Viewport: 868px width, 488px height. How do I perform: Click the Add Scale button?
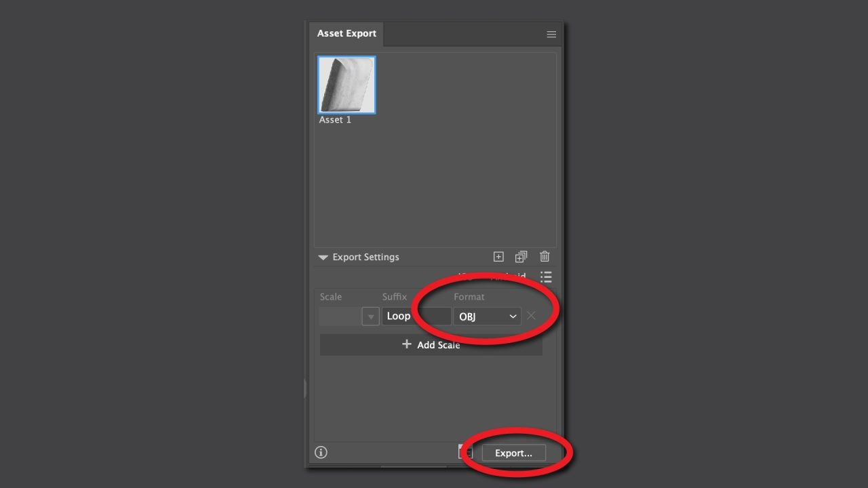click(x=431, y=345)
